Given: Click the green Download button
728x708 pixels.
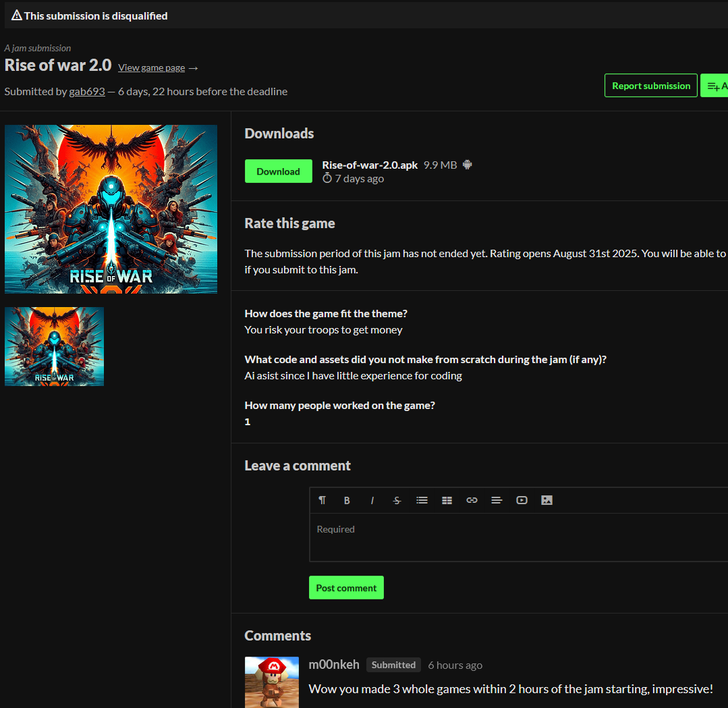Looking at the screenshot, I should point(279,171).
